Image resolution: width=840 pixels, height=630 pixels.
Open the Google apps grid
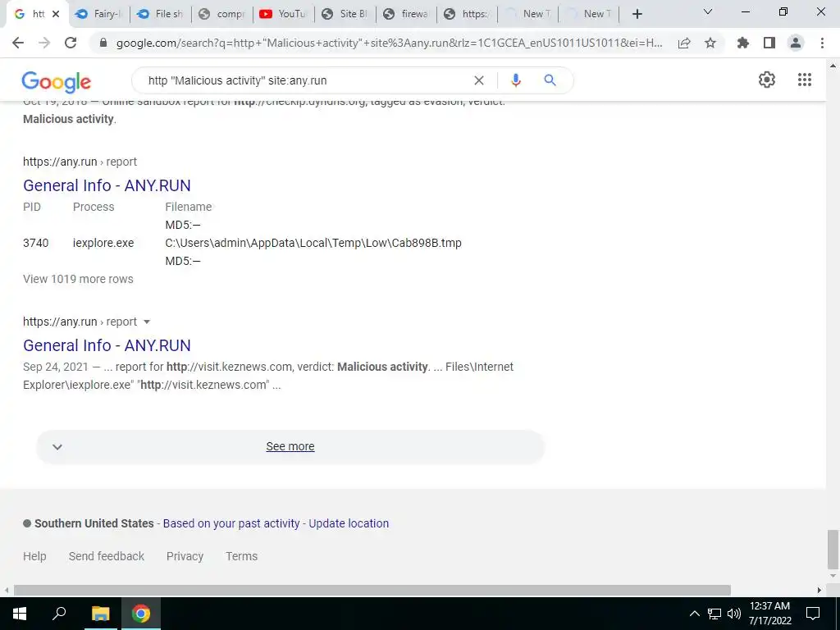(x=805, y=80)
